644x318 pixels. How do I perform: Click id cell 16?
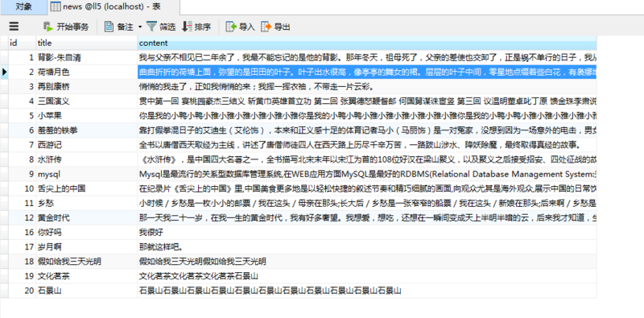click(22, 233)
